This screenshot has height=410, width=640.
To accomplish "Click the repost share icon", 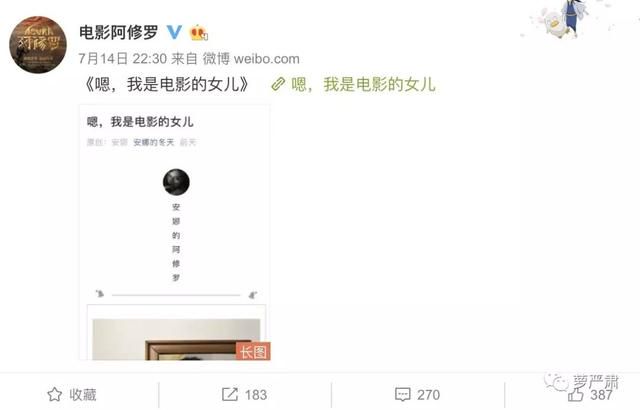I will pos(229,394).
